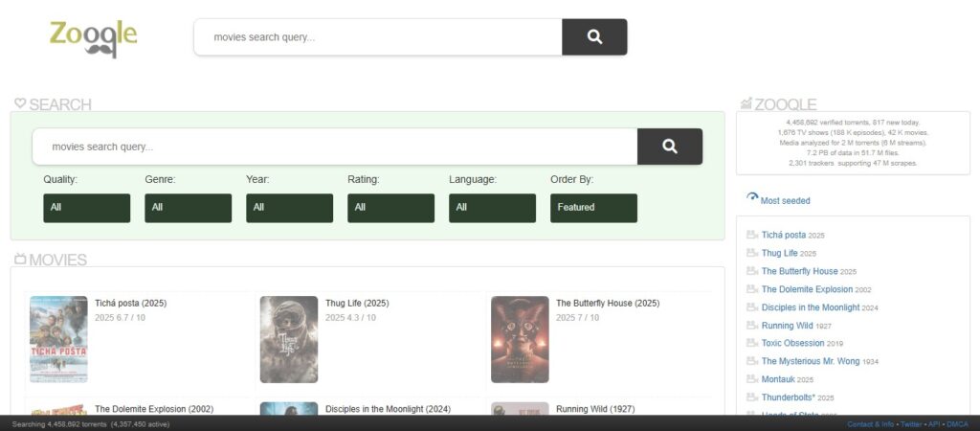980x431 pixels.
Task: Open DMCA footer link
Action: [957, 424]
